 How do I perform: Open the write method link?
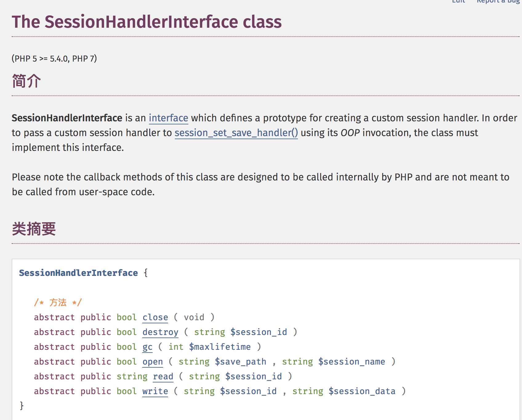155,391
